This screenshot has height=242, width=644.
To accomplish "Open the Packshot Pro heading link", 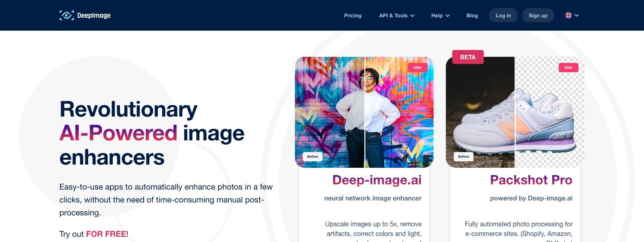I will (x=531, y=180).
